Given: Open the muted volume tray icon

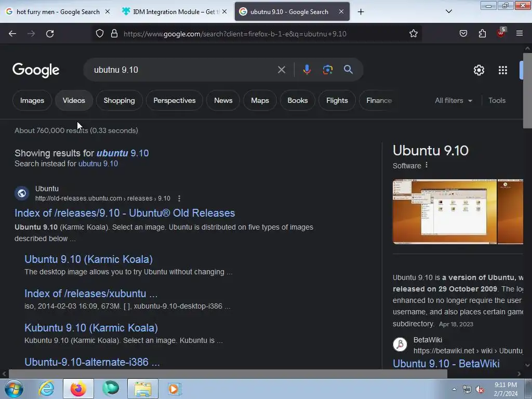Looking at the screenshot, I should (x=480, y=390).
